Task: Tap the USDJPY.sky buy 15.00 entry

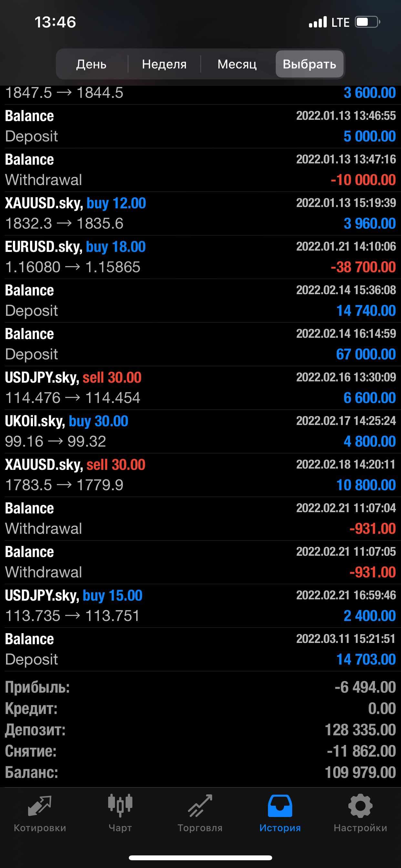Action: 200,605
